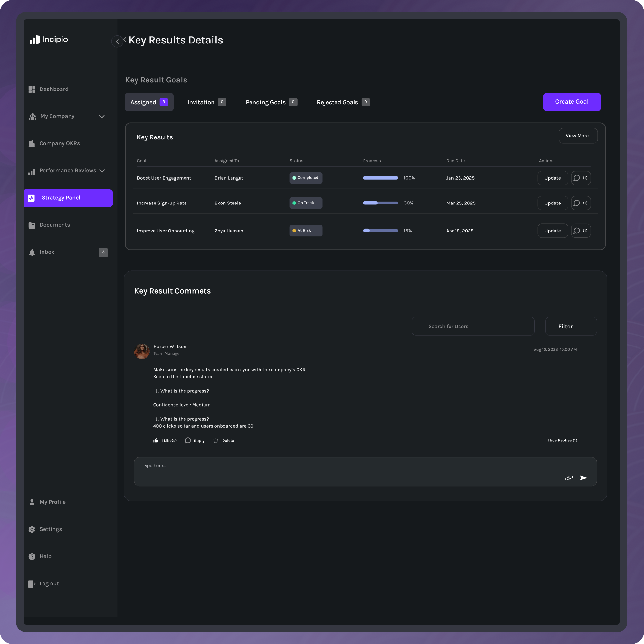
Task: Expand the Performance Reviews section
Action: point(103,171)
